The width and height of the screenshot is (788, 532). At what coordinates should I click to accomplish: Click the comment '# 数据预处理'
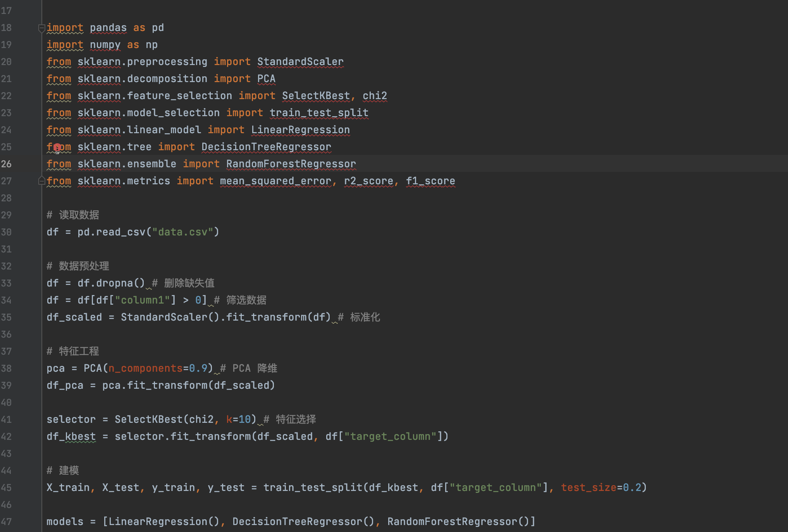coord(78,266)
